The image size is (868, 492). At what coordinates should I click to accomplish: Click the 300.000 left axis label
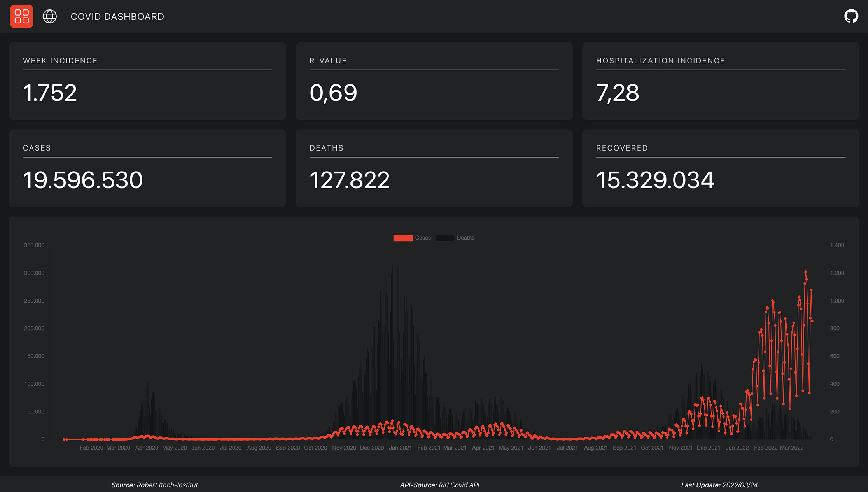[34, 273]
